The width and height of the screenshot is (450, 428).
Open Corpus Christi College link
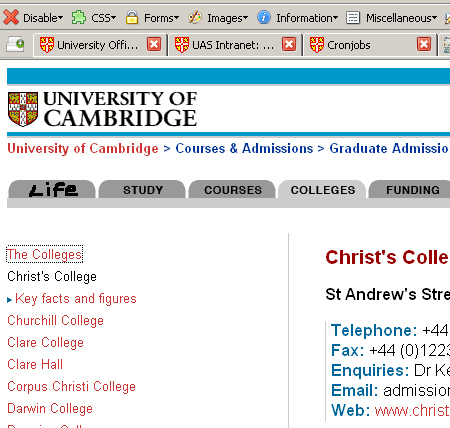pyautogui.click(x=71, y=386)
